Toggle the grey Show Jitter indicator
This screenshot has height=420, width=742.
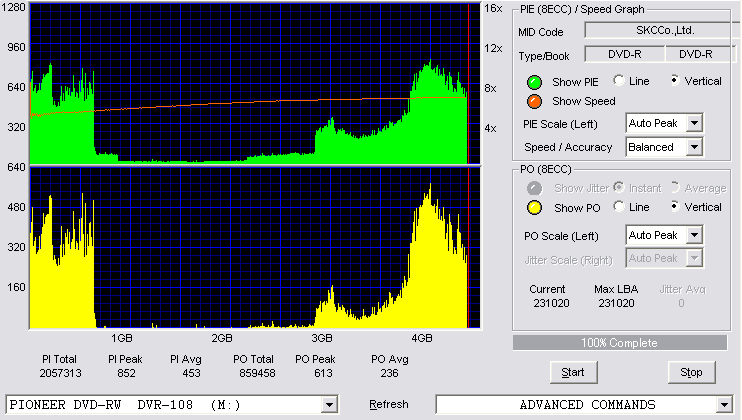pyautogui.click(x=534, y=188)
